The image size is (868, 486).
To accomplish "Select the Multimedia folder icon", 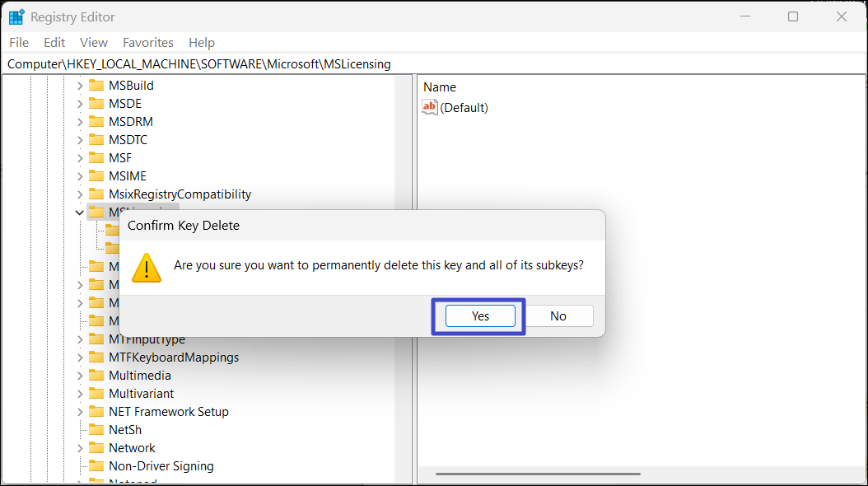I will pyautogui.click(x=96, y=376).
